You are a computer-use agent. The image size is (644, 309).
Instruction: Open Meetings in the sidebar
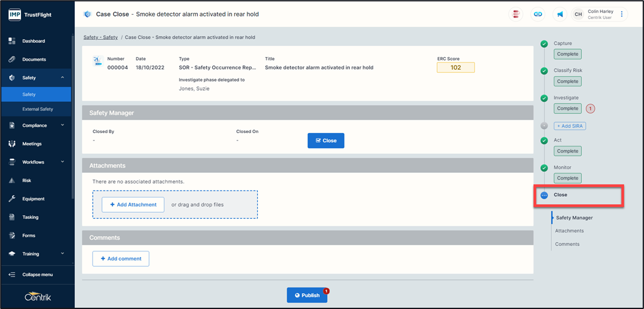point(32,144)
